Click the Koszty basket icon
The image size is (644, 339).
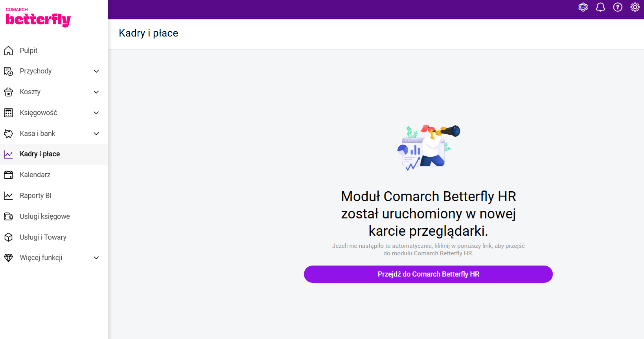[x=8, y=92]
